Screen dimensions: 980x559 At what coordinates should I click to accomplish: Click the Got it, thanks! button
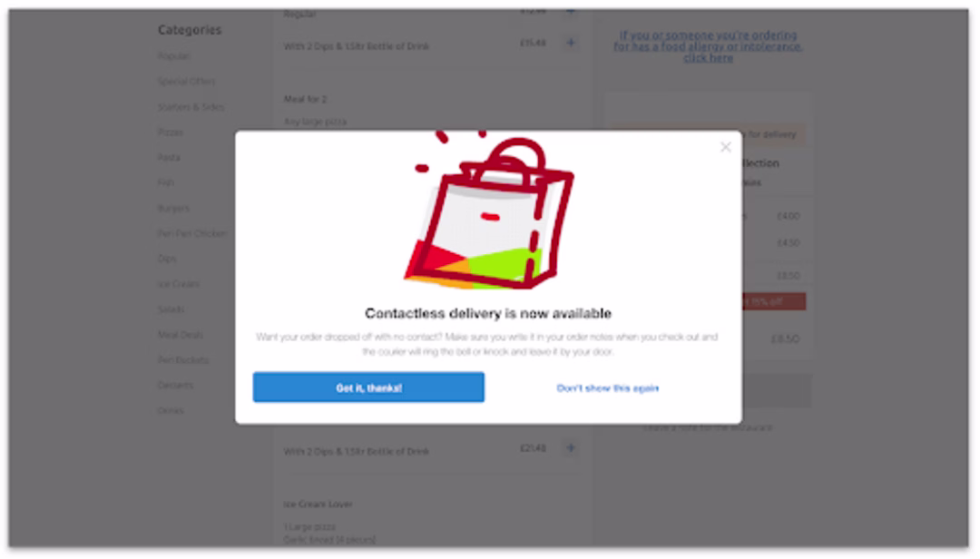[x=368, y=387]
